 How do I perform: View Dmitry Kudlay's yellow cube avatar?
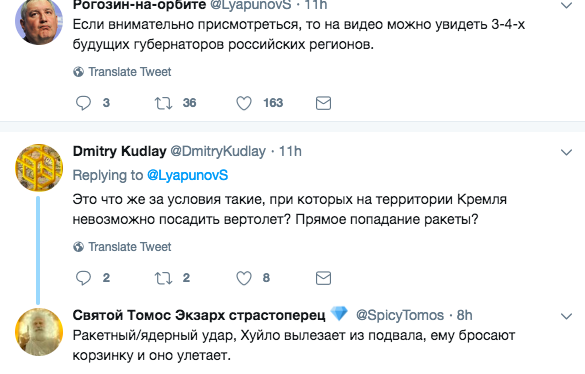[x=39, y=168]
